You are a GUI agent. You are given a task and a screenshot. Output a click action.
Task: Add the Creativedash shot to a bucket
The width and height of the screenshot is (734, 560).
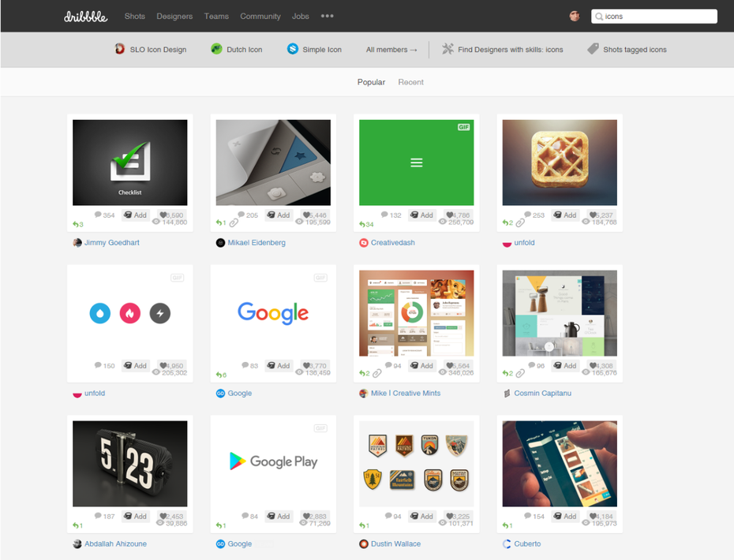tap(421, 215)
